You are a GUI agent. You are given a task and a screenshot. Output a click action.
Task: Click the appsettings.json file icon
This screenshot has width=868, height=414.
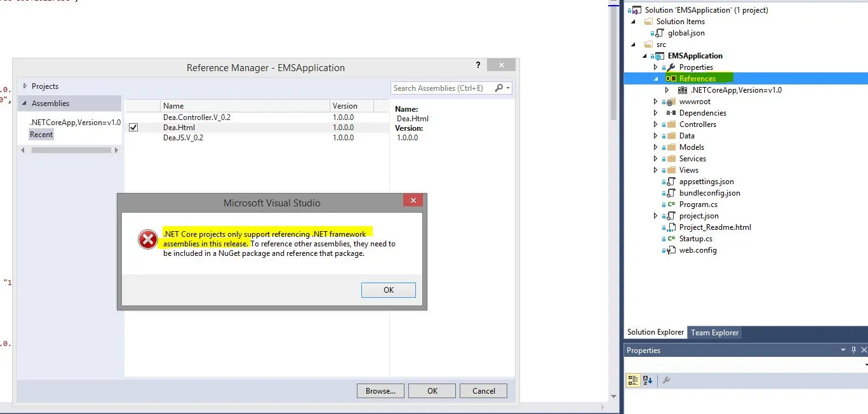pyautogui.click(x=671, y=182)
